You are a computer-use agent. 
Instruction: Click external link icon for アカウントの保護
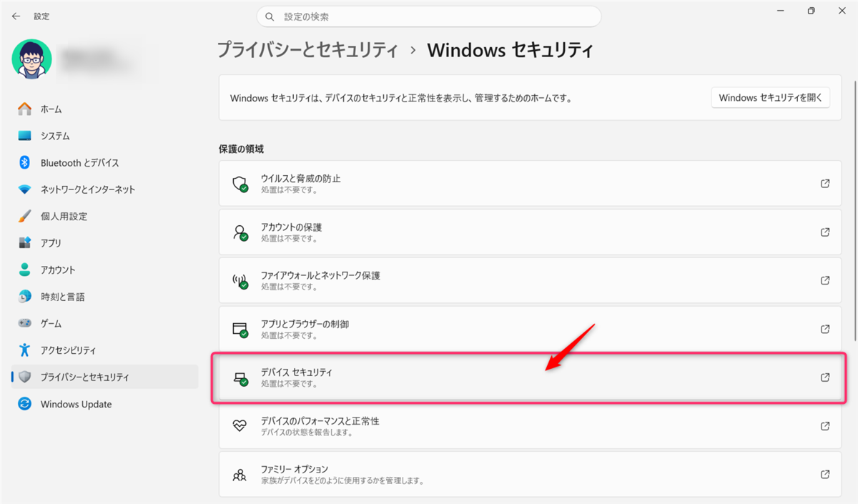pyautogui.click(x=825, y=232)
